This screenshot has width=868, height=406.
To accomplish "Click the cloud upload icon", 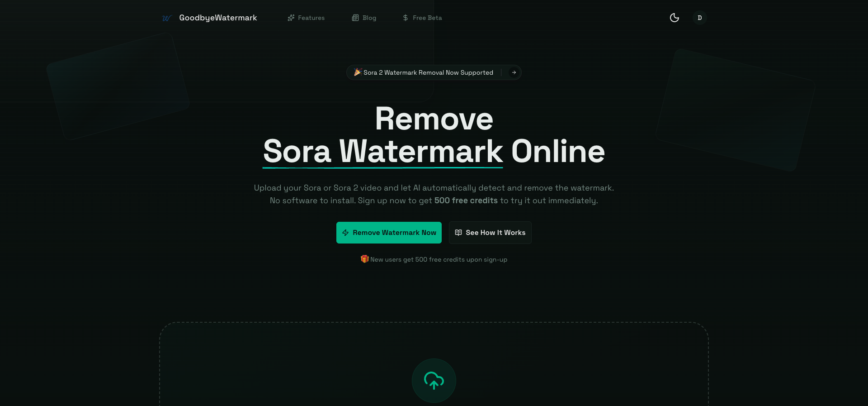I will coord(434,381).
